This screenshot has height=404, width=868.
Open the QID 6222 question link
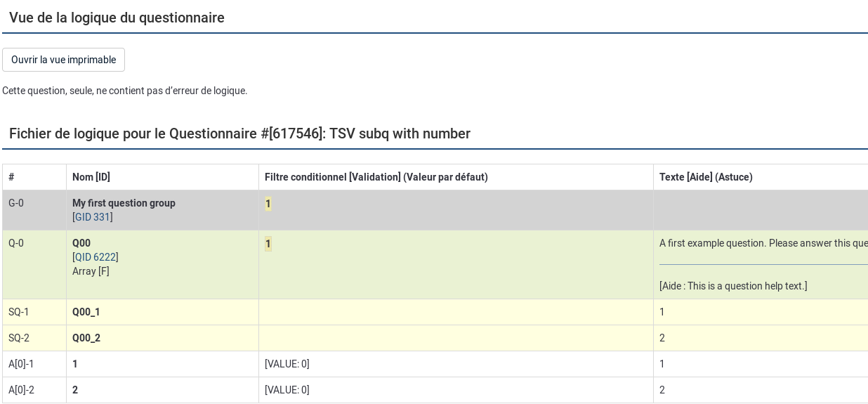pyautogui.click(x=96, y=257)
